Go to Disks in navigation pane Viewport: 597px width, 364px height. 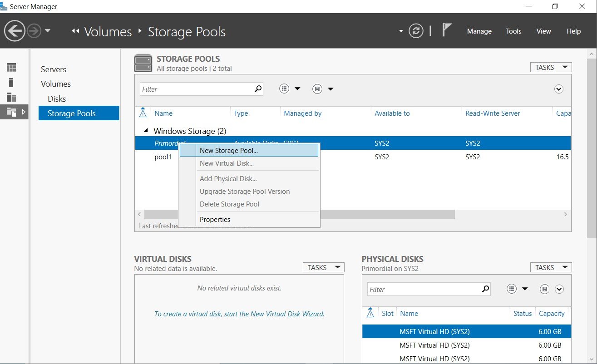click(x=57, y=98)
